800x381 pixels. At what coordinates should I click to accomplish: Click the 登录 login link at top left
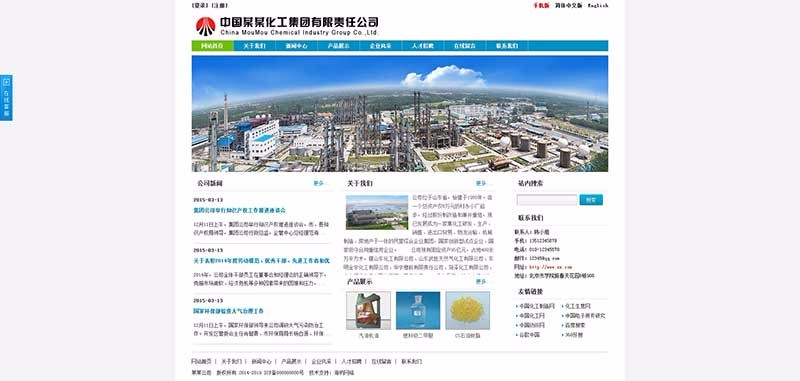coord(200,6)
